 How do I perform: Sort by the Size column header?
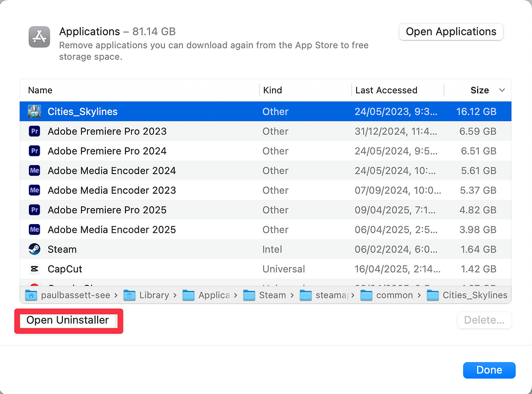(x=480, y=90)
